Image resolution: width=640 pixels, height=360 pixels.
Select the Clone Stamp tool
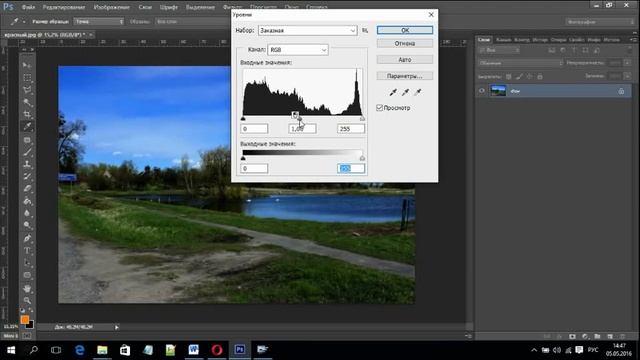(x=27, y=164)
